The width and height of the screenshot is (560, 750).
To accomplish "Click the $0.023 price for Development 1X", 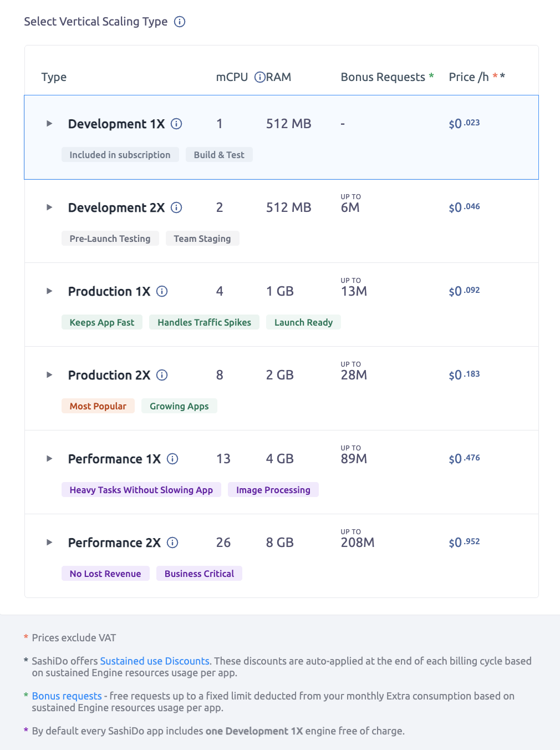I will (465, 124).
